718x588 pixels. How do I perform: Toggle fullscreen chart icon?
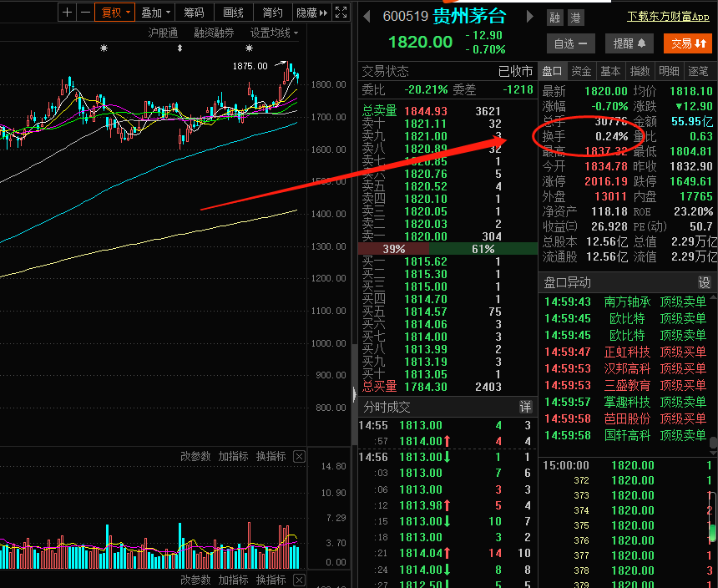(341, 13)
